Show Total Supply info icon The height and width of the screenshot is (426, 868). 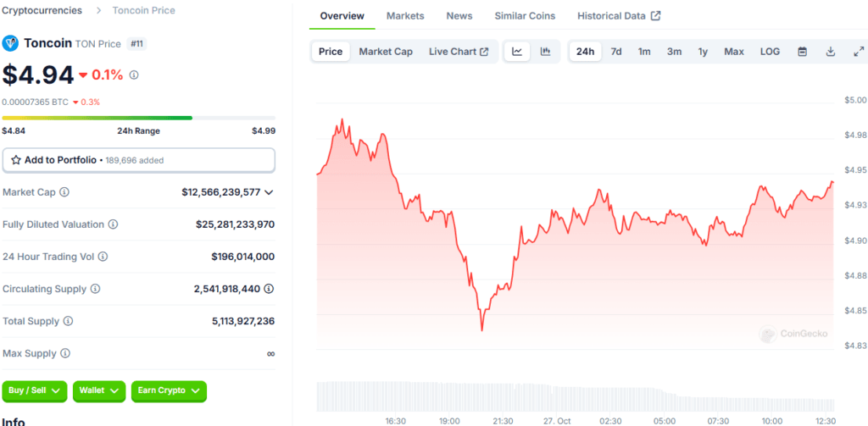point(68,321)
